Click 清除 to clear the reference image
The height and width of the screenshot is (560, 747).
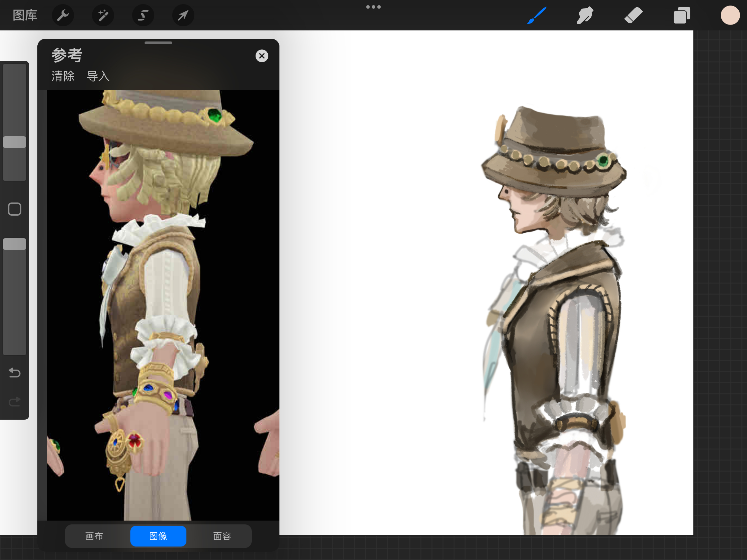coord(63,76)
